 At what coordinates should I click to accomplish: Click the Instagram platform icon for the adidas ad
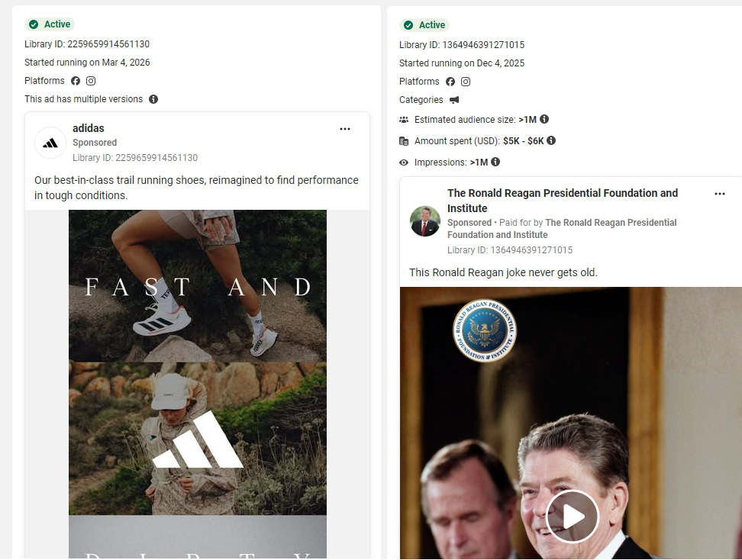click(90, 81)
